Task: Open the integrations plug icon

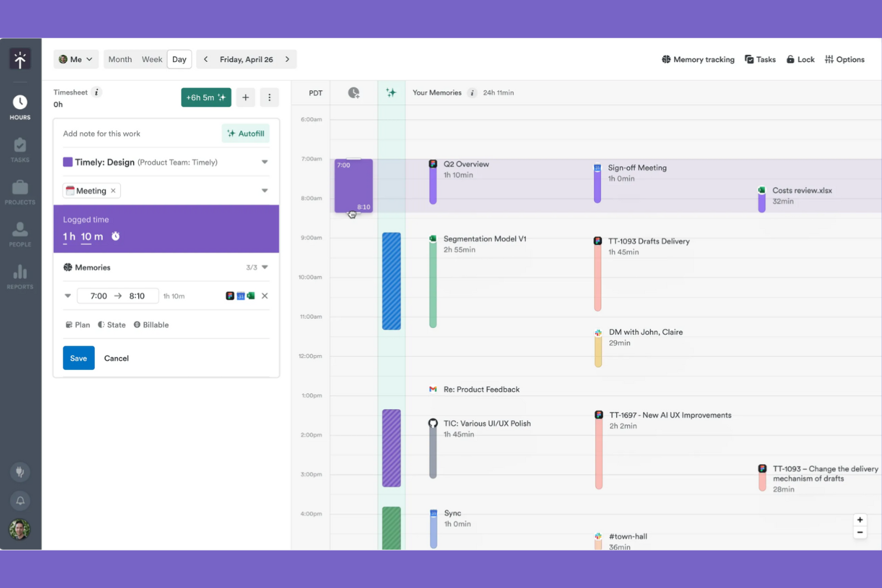Action: [x=20, y=471]
